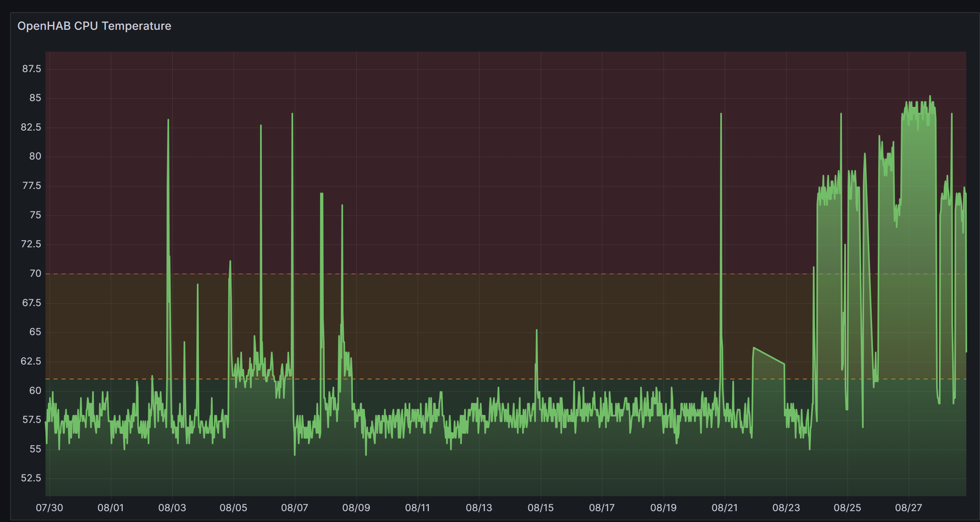Click the tall spike peak just before 08/21

[721, 114]
